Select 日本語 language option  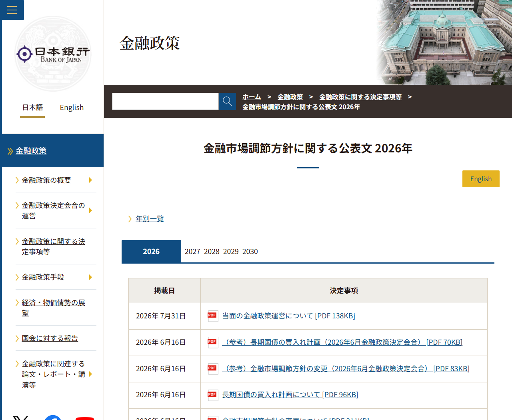tap(32, 108)
